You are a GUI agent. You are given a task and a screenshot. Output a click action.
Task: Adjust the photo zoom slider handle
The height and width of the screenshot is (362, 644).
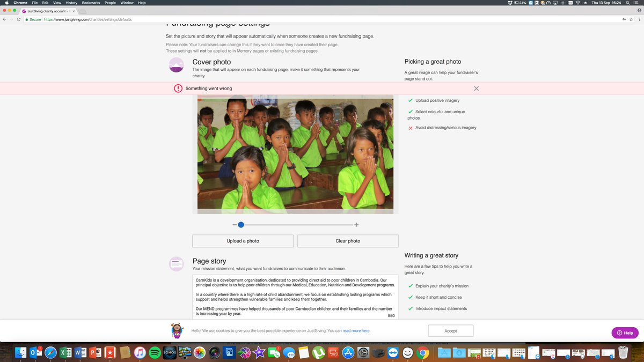pos(241,225)
